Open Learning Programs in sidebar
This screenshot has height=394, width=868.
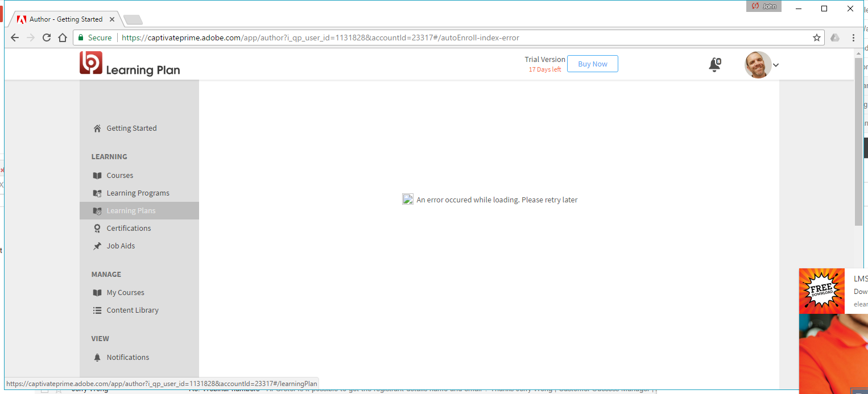(138, 193)
